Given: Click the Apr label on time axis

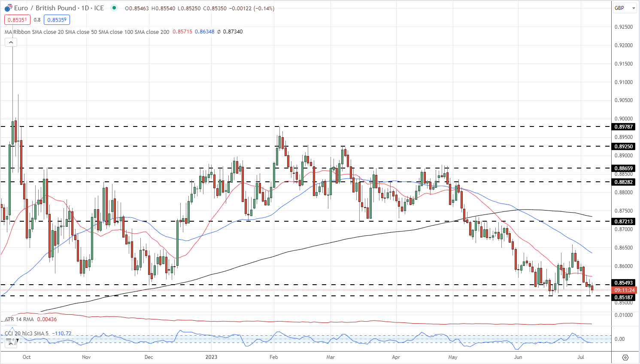Looking at the screenshot, I should 396,357.
